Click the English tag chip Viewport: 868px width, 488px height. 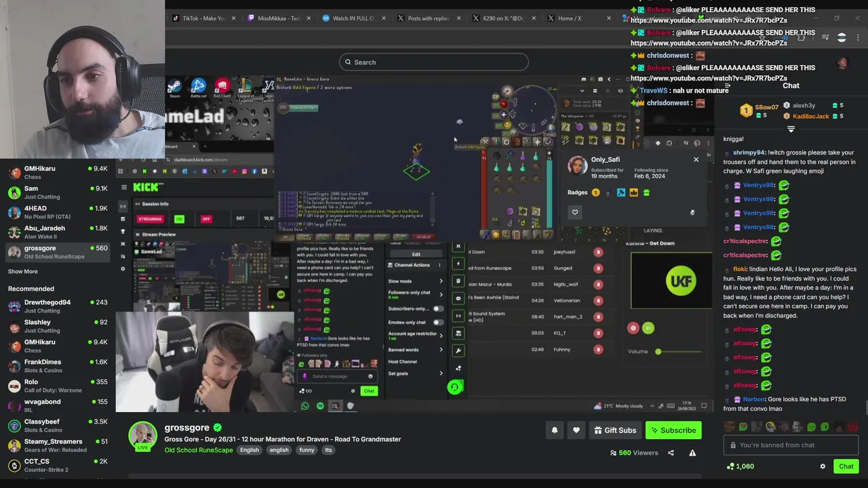coord(250,450)
